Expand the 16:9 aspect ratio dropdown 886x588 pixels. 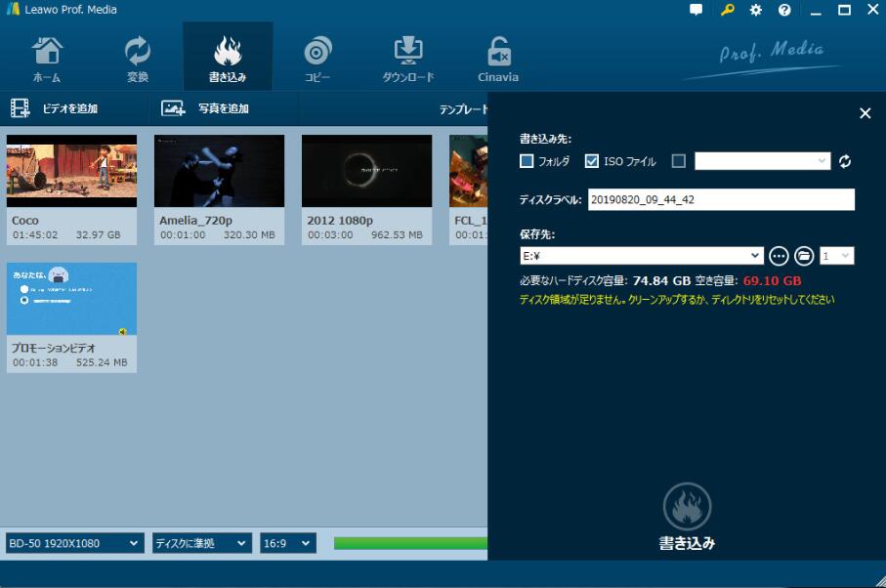(286, 542)
